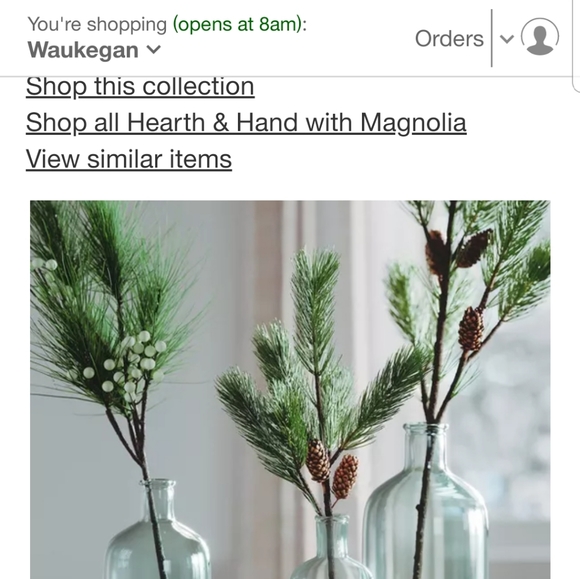Select the white berry cluster on left stem
Screen dimensions: 580x579
(x=129, y=366)
